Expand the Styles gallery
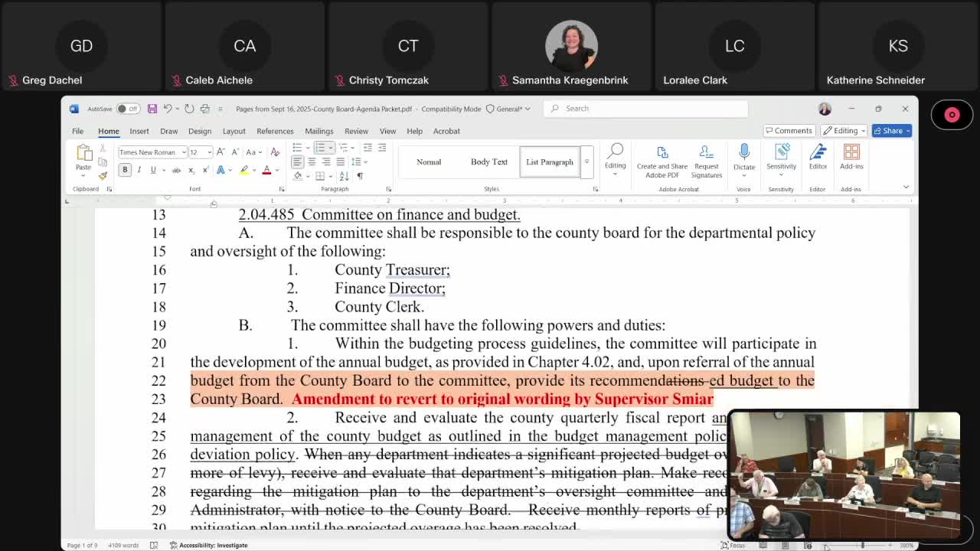This screenshot has width=980, height=551. point(586,161)
